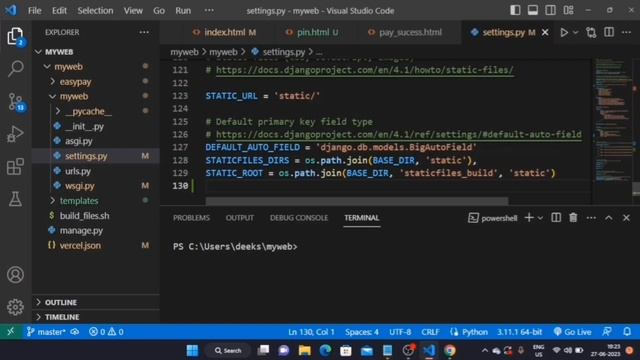Open editor More Actions ellipsis
Image resolution: width=640 pixels, height=360 pixels.
627,32
